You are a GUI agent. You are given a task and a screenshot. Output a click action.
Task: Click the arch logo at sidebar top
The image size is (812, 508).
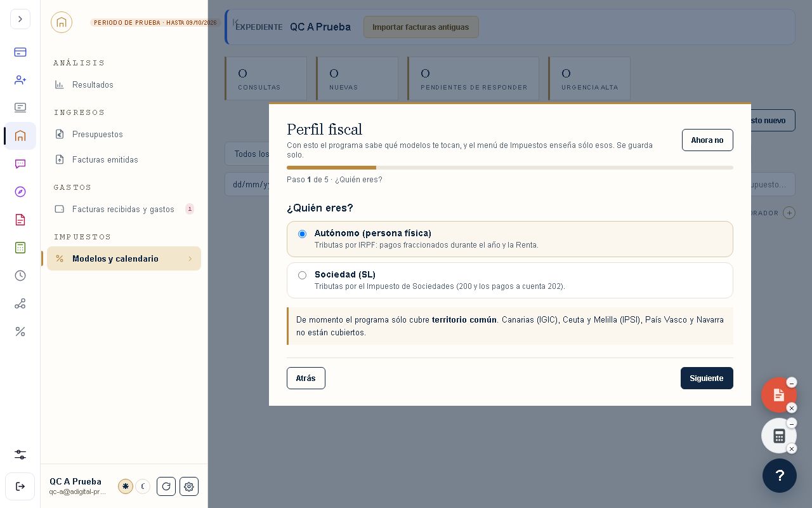pos(62,22)
